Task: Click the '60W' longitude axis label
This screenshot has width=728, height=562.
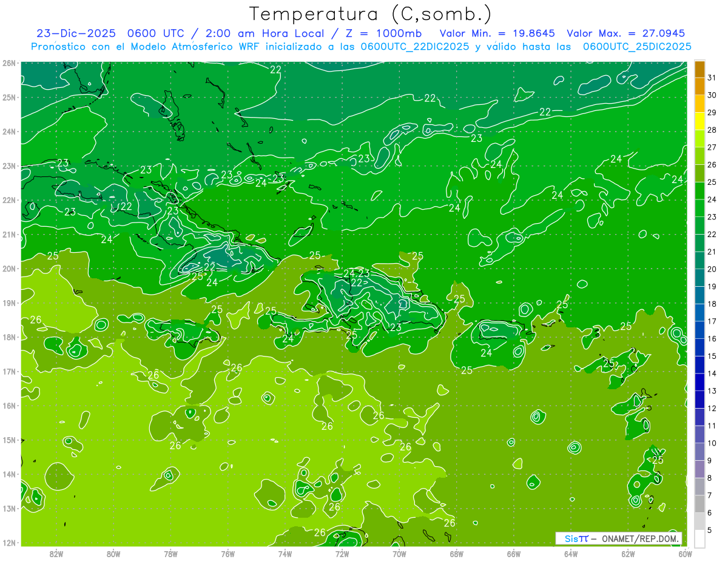Action: tap(686, 554)
